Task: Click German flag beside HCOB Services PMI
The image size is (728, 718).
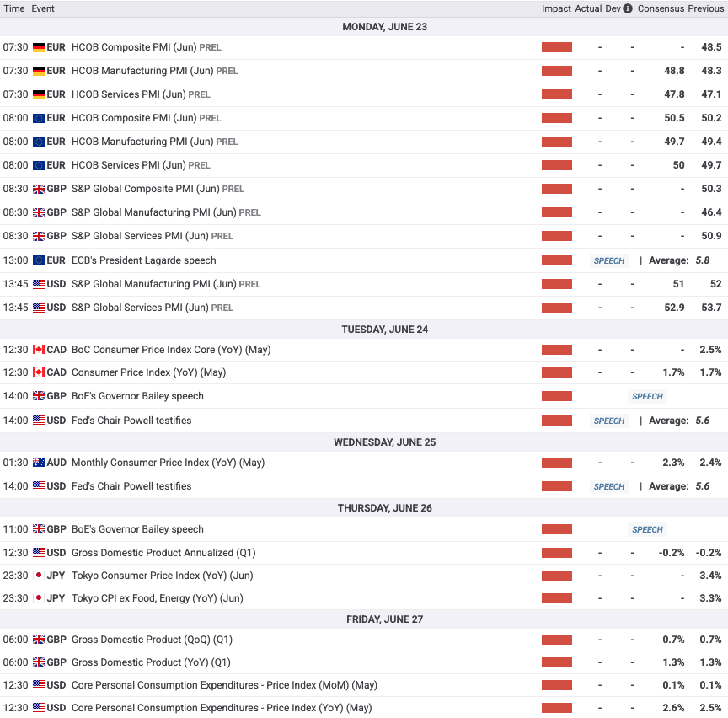Action: coord(39,94)
